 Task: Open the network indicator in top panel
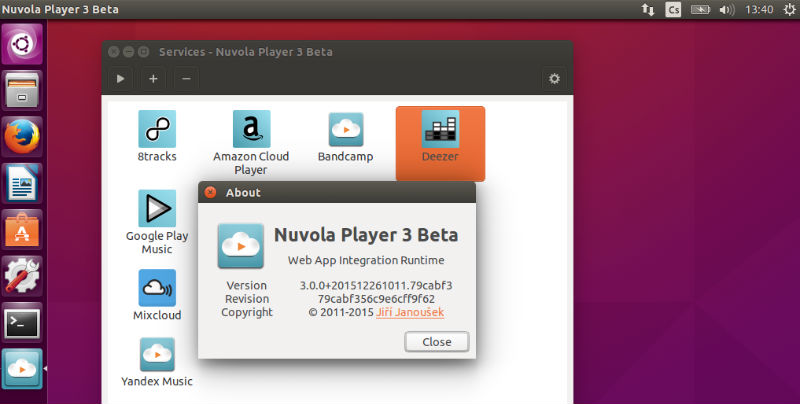pos(648,9)
